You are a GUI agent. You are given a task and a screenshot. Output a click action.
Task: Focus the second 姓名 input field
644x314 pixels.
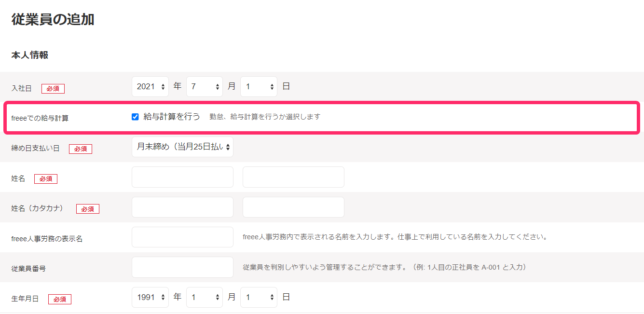click(x=293, y=177)
